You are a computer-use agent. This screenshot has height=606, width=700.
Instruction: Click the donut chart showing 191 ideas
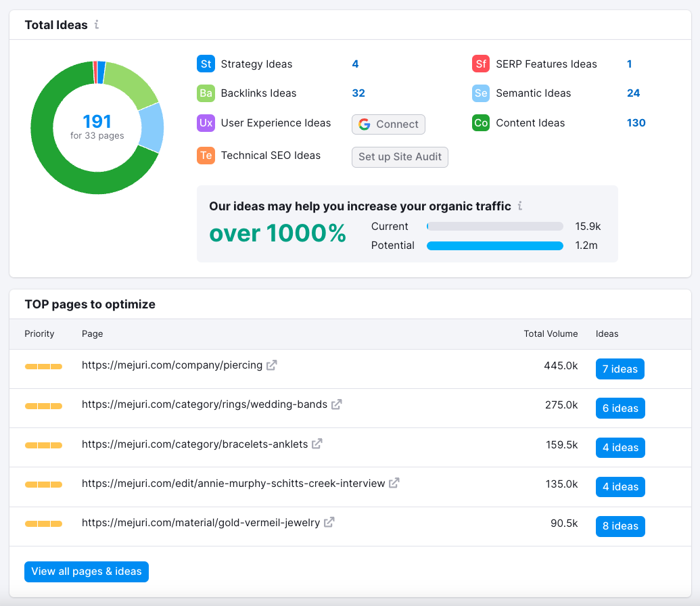97,127
